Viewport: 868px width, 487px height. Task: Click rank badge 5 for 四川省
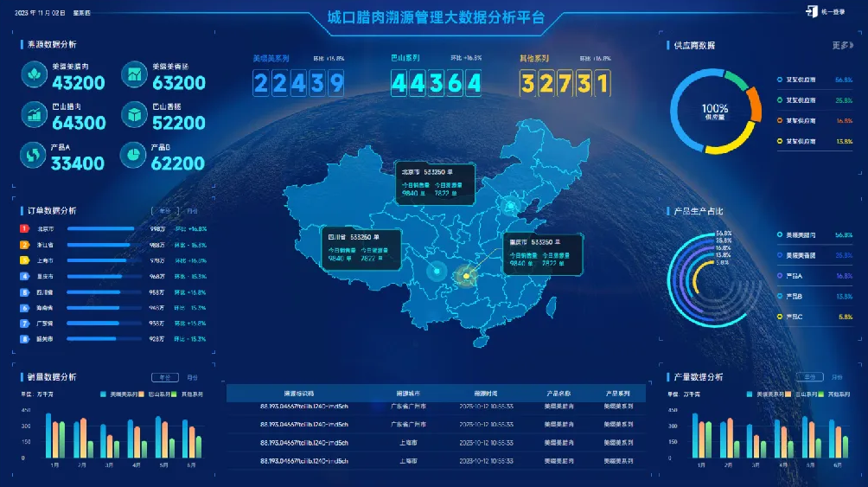24,292
